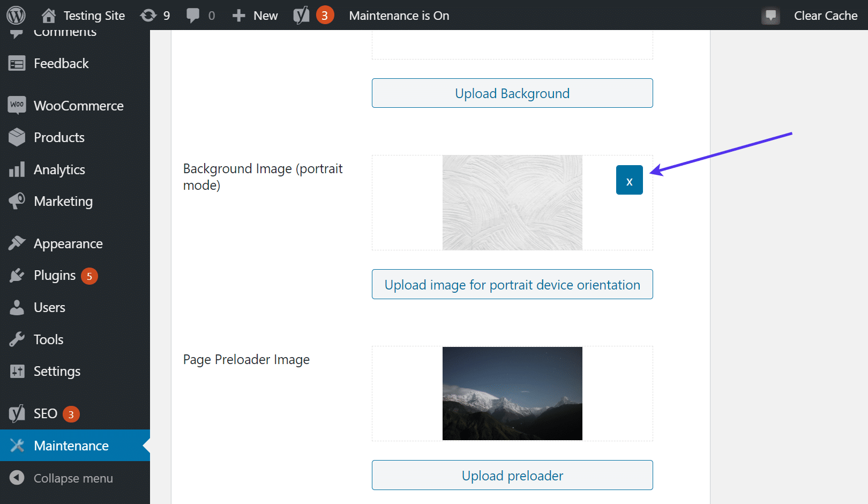The height and width of the screenshot is (504, 868).
Task: Click the WordPress logo icon
Action: coord(16,15)
